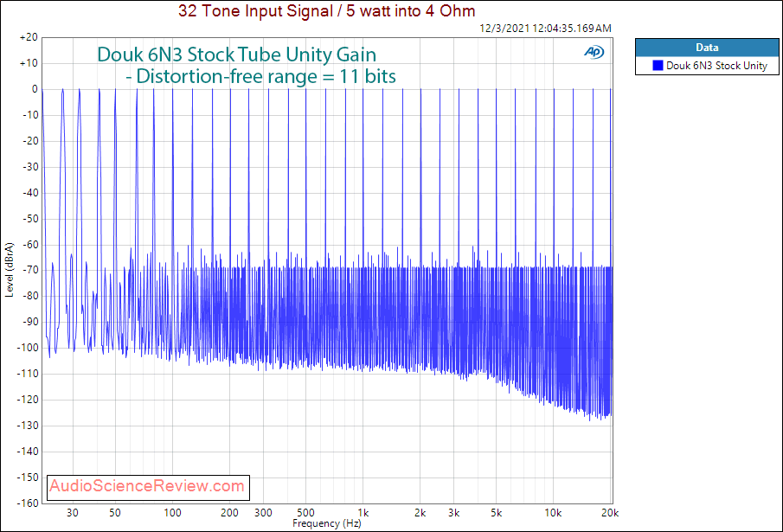
Task: Click the Data legend header
Action: pos(707,48)
